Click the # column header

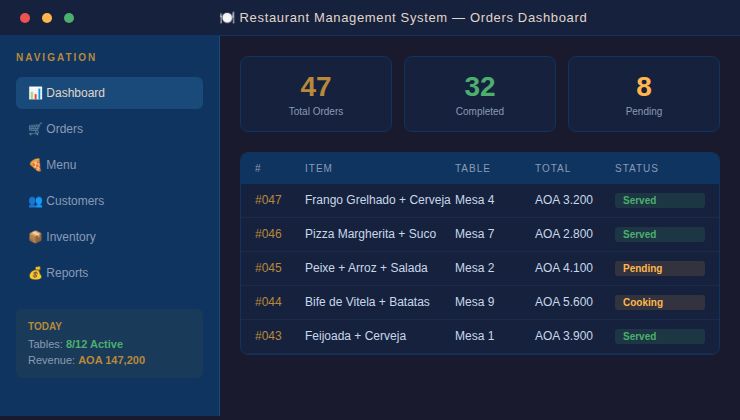258,168
